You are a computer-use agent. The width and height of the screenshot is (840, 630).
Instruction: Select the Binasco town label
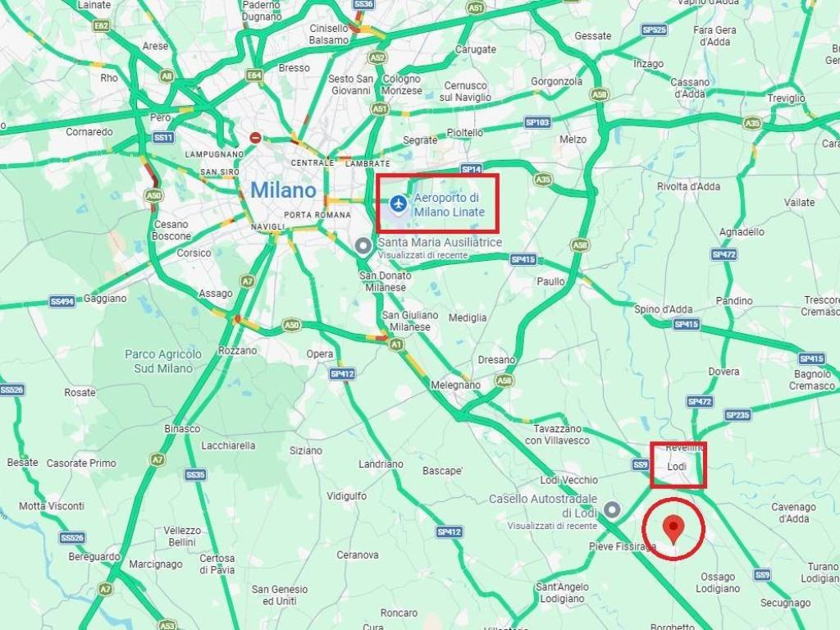182,428
